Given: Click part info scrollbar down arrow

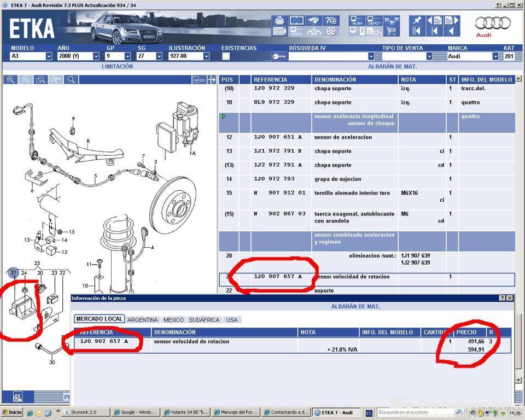Looking at the screenshot, I should click(518, 380).
